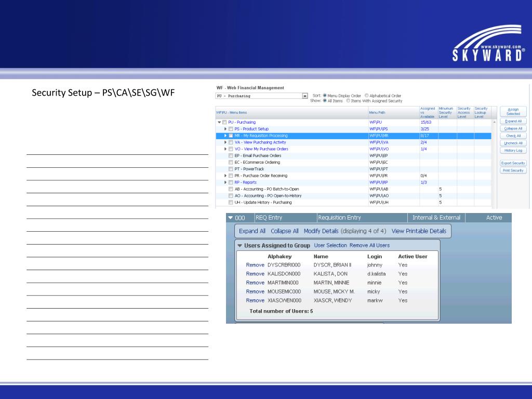Select the PS - Product Setup tree item
Image resolution: width=532 pixels, height=399 pixels.
[251, 129]
